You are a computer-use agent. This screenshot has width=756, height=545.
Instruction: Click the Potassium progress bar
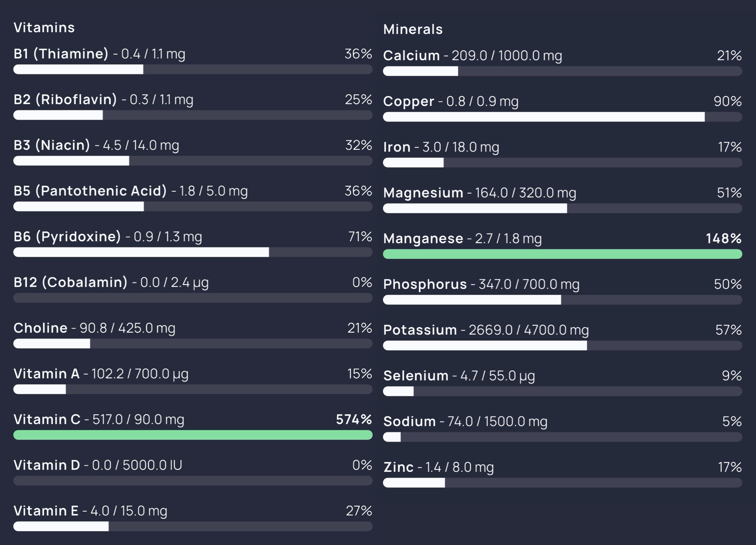tap(562, 345)
